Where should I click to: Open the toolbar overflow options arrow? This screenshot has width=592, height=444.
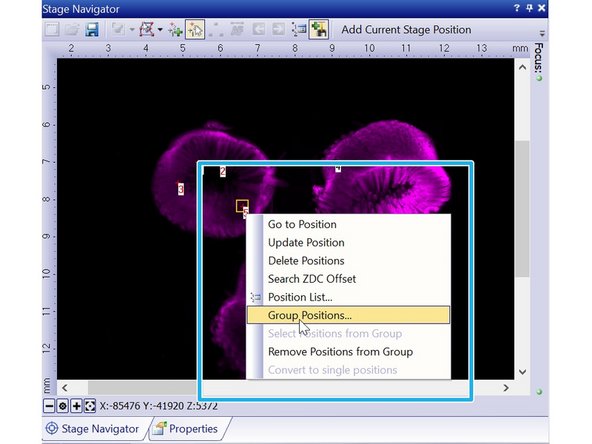pyautogui.click(x=542, y=34)
